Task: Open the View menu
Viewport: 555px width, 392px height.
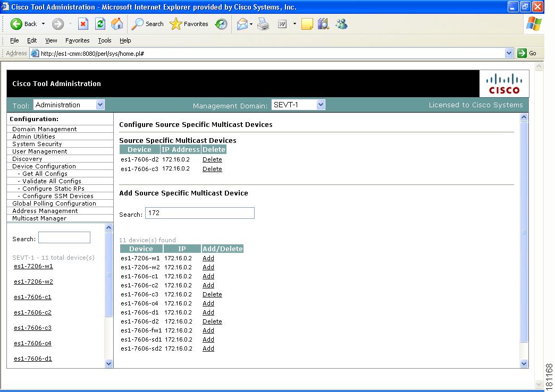Action: pyautogui.click(x=51, y=40)
